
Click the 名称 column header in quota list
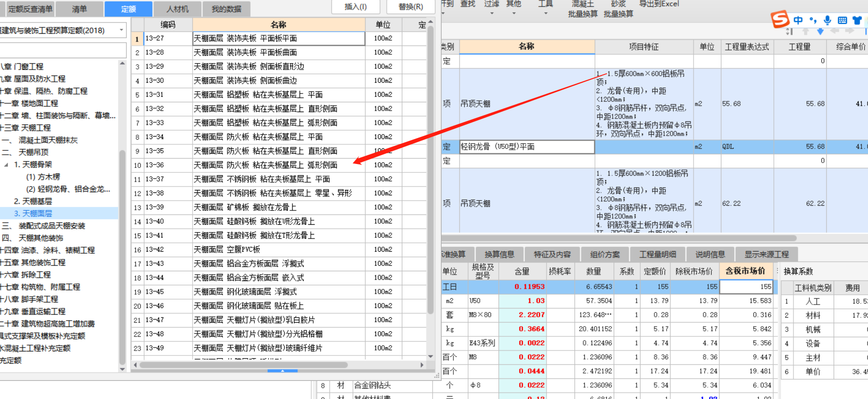278,24
